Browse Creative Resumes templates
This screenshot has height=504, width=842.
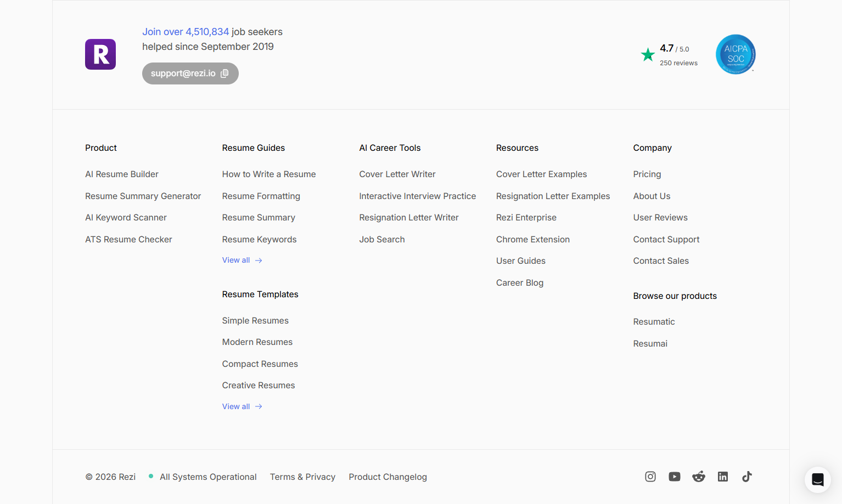pos(259,385)
